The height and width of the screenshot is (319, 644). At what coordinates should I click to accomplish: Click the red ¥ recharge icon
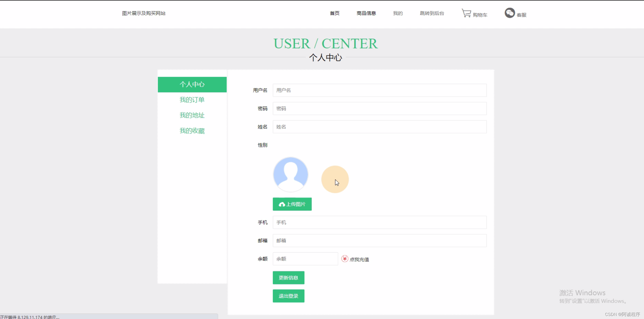coord(345,259)
